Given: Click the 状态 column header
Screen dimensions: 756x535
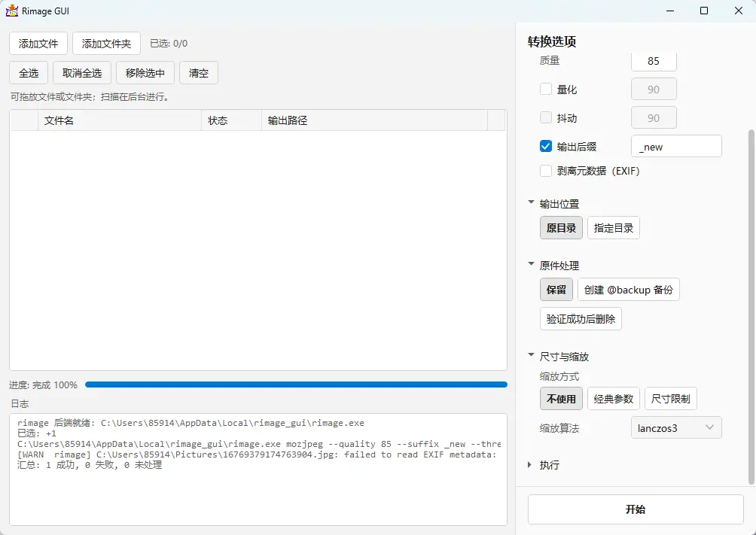Looking at the screenshot, I should [231, 120].
